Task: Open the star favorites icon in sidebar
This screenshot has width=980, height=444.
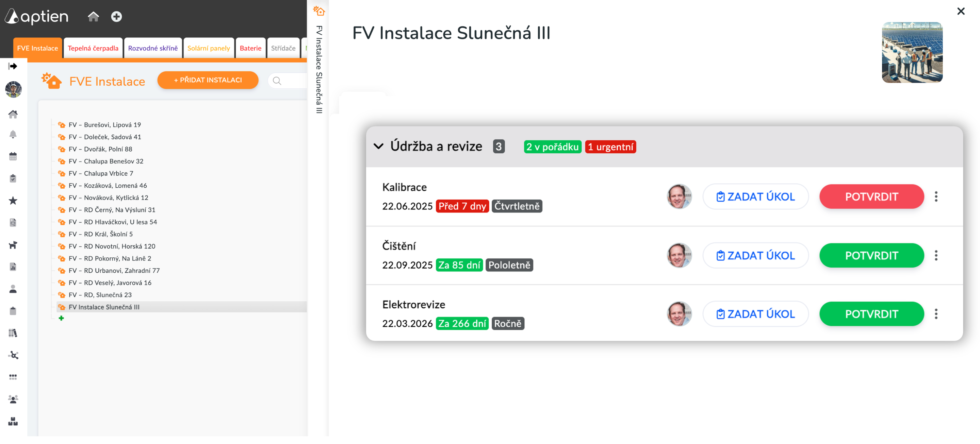Action: pyautogui.click(x=13, y=200)
